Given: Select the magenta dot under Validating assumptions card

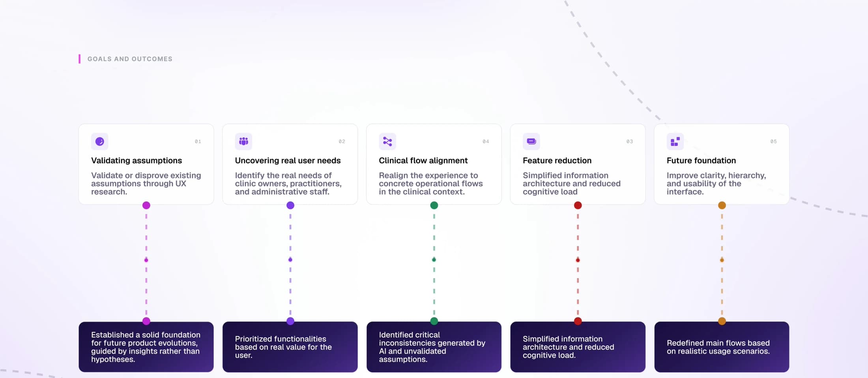Looking at the screenshot, I should click(x=146, y=205).
